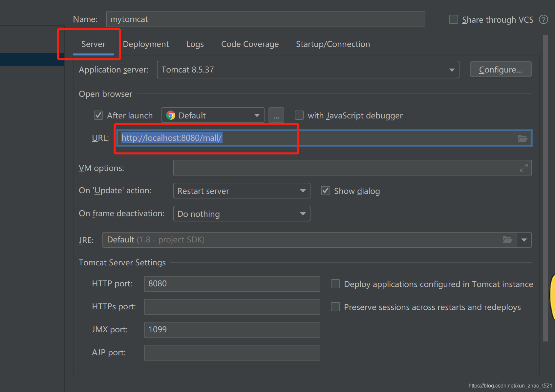Open the On frame deactivation dropdown
The height and width of the screenshot is (392, 555).
242,214
